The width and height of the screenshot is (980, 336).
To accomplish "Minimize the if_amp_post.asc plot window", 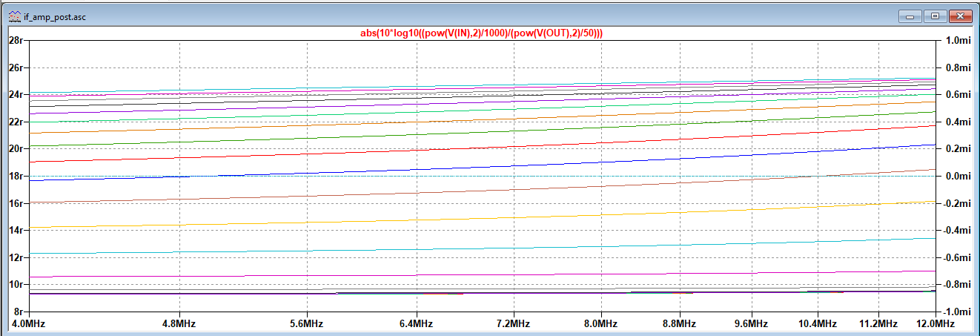I will tap(910, 16).
